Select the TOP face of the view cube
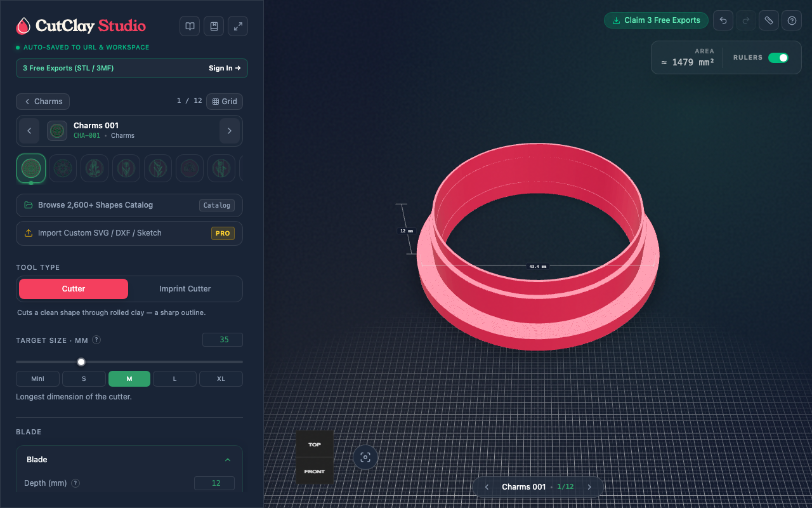 [315, 444]
